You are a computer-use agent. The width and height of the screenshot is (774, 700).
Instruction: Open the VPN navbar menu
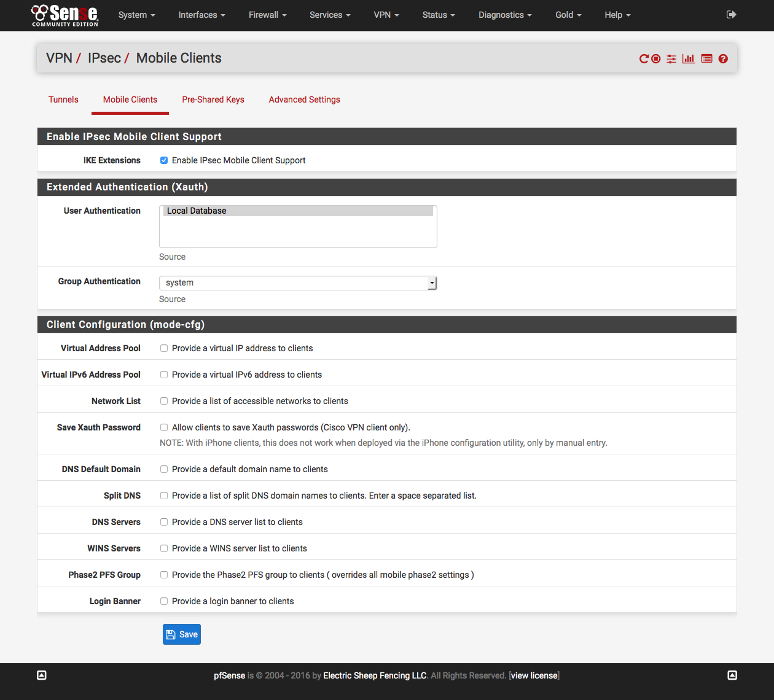click(x=386, y=15)
